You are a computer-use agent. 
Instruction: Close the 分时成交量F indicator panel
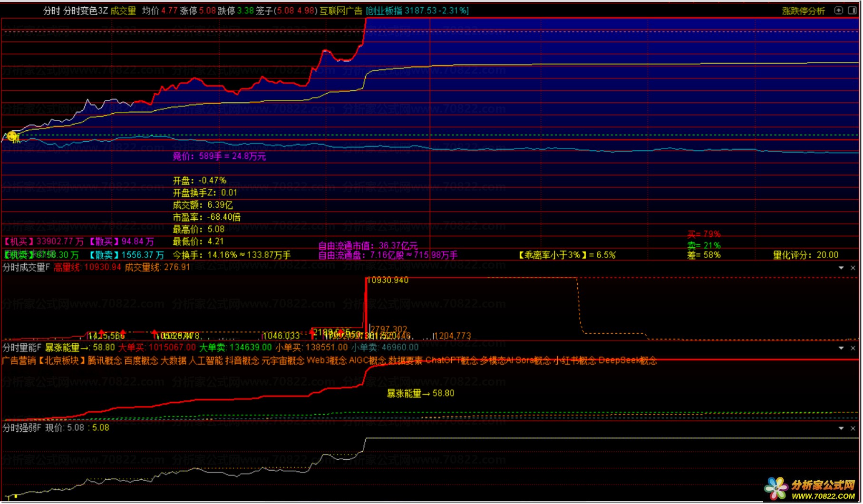[853, 268]
